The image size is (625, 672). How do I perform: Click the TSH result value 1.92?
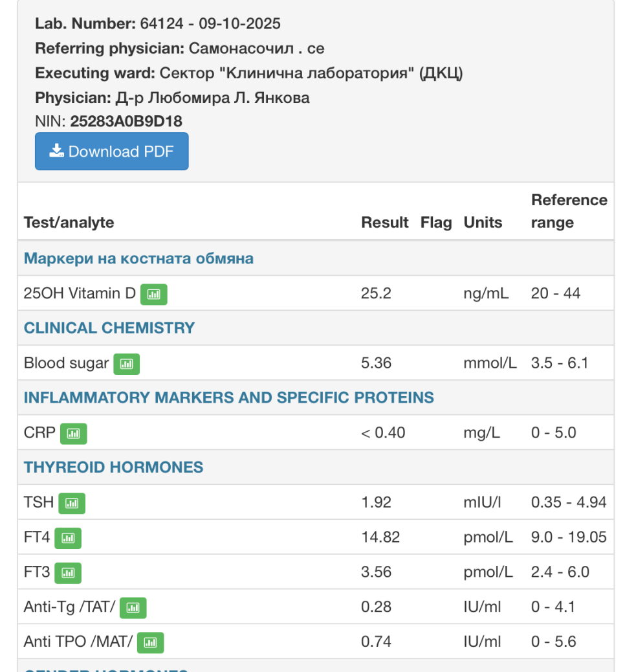coord(376,502)
